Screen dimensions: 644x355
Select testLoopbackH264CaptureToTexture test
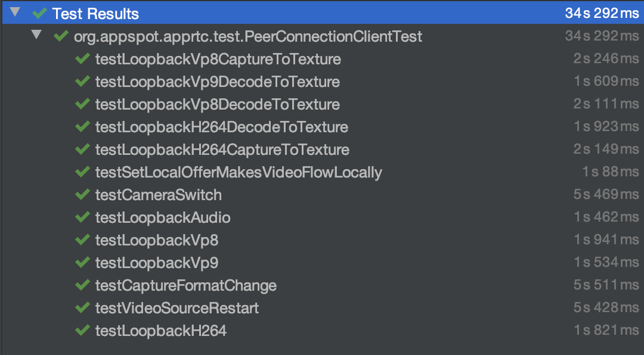coord(222,150)
